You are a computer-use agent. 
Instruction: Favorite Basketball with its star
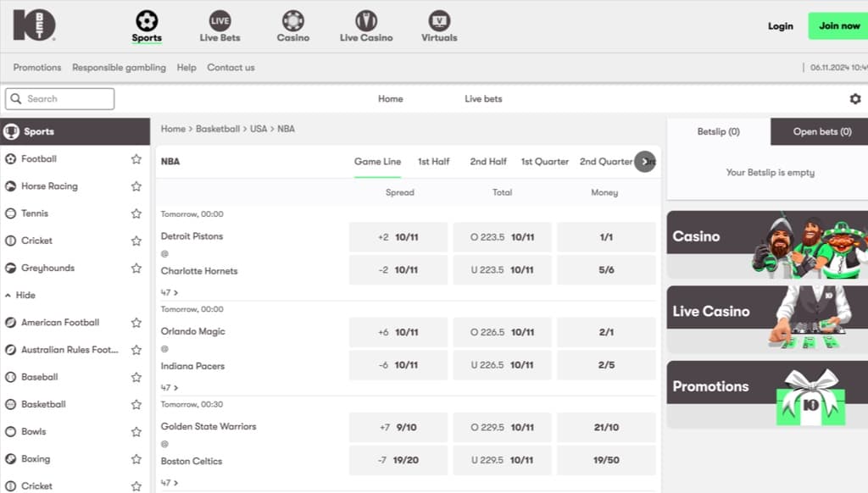click(x=136, y=404)
